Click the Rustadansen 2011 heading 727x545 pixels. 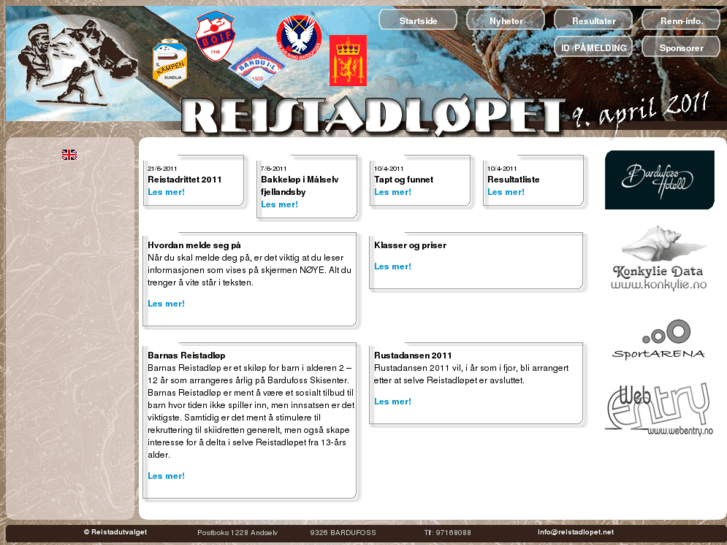tap(413, 356)
